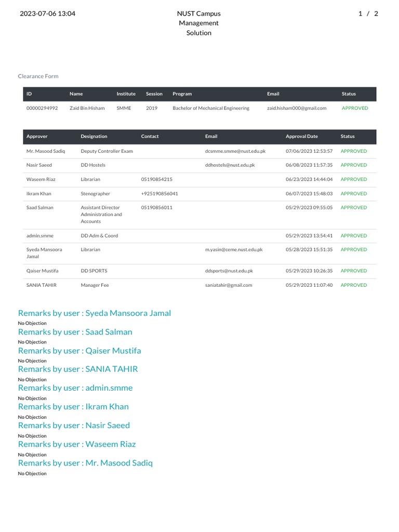Click Remarks by user Syeda Mansoora Jamal heading
This screenshot has height=532, width=399.
[x=94, y=313]
